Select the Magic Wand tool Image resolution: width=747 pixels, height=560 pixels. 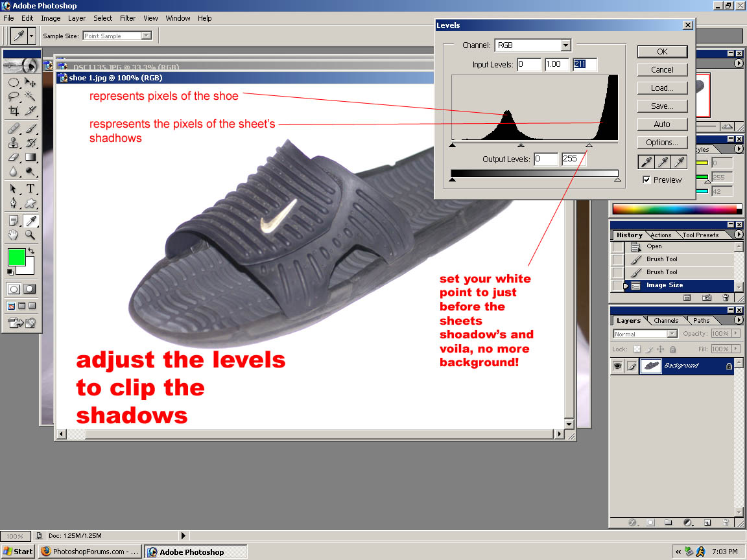click(30, 97)
